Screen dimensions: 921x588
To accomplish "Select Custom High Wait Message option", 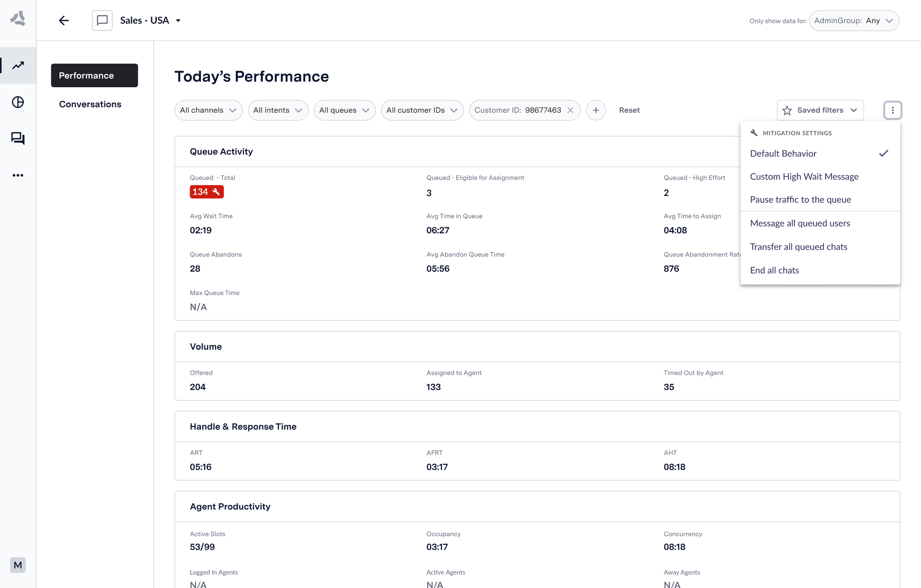I will [804, 176].
